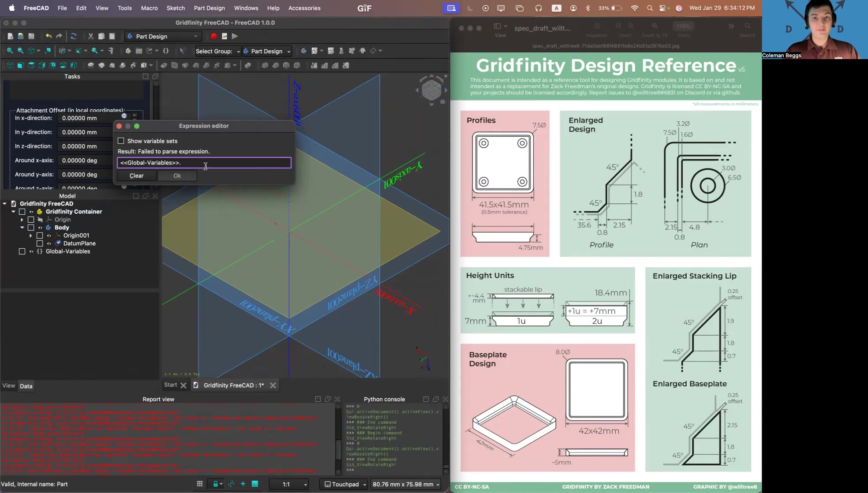
Task: Toggle visibility checkbox next to Body
Action: coord(31,227)
